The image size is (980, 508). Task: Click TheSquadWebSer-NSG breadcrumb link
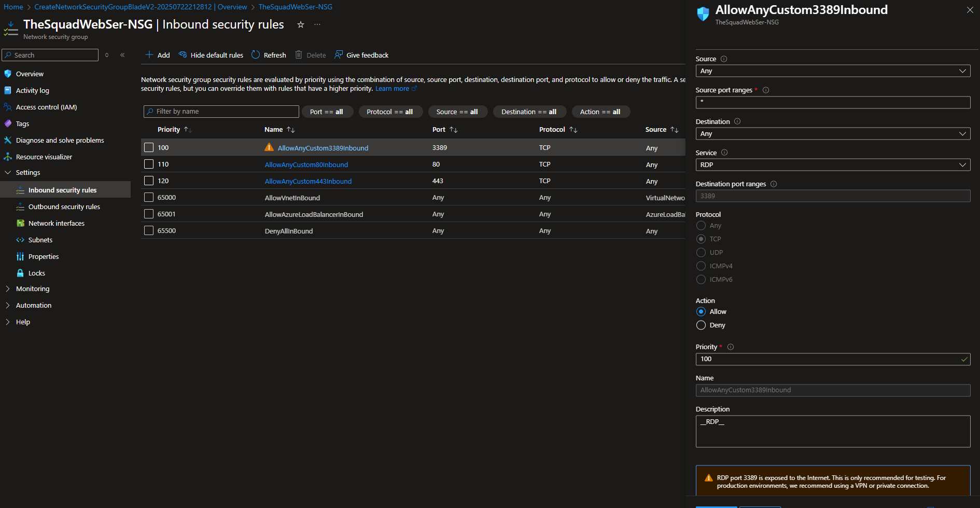(x=296, y=7)
